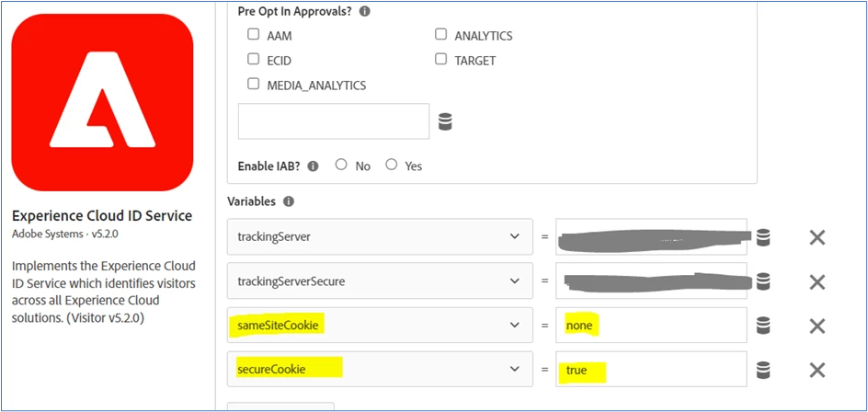Show info tooltip for Variables

click(x=288, y=201)
